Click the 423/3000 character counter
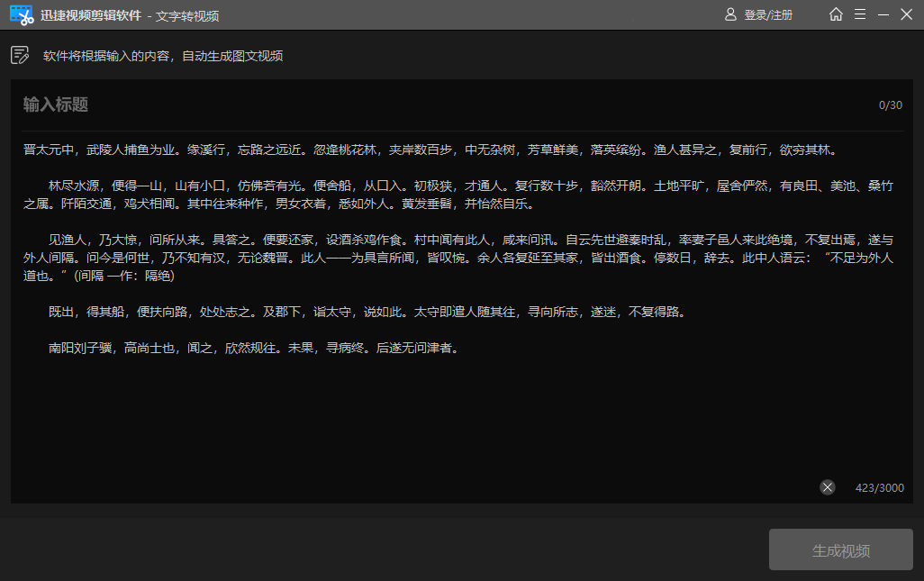924x581 pixels. tap(879, 488)
